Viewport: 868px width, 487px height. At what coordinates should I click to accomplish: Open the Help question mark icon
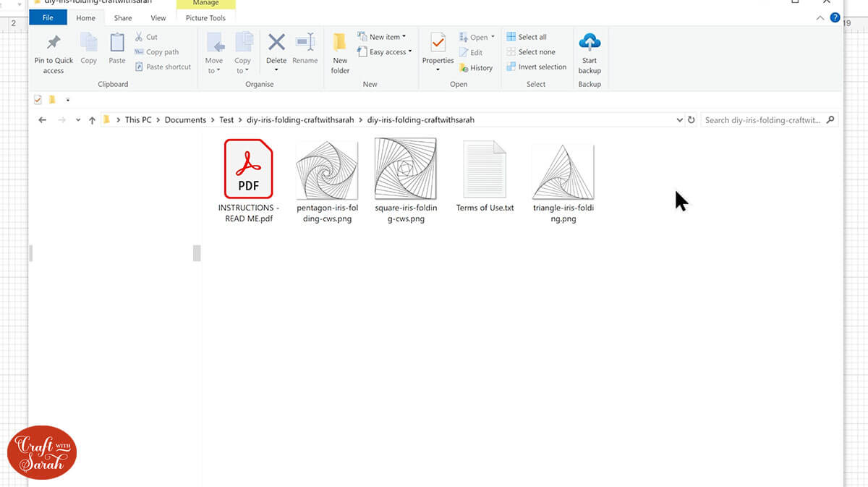tap(835, 17)
